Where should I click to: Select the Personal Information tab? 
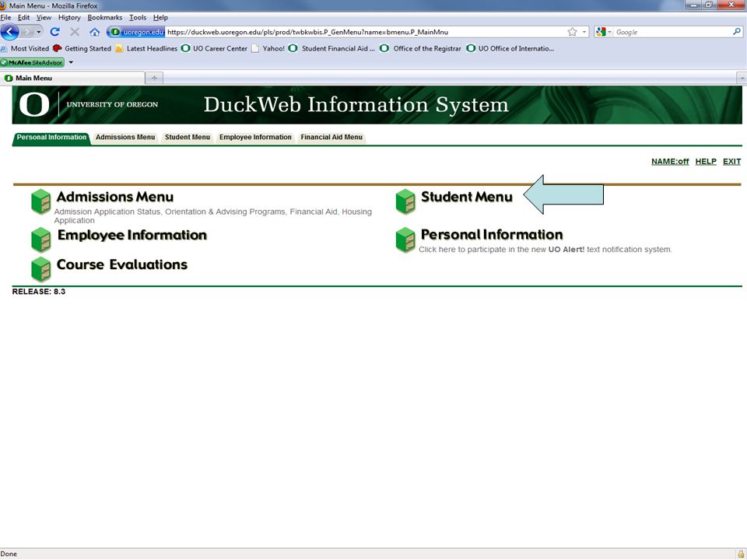(x=51, y=137)
